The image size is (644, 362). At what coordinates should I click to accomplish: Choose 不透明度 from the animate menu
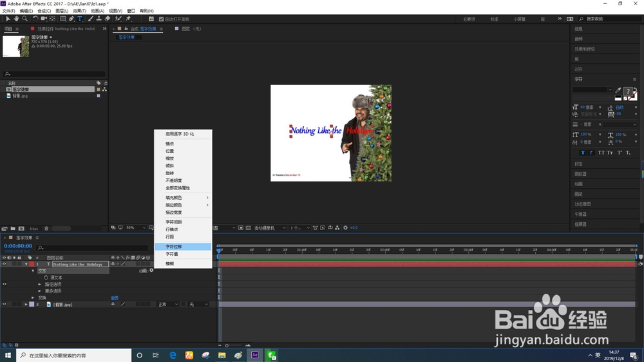183,180
